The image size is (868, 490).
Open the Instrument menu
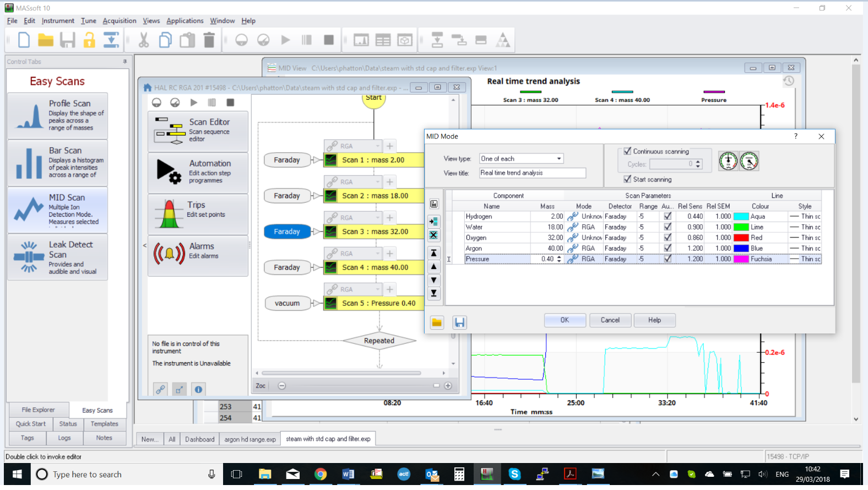click(x=58, y=21)
